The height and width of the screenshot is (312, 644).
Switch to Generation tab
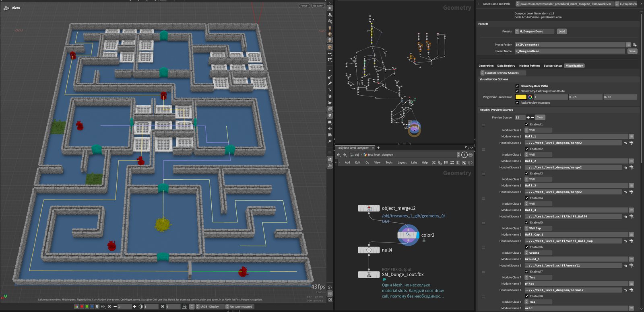coord(486,66)
